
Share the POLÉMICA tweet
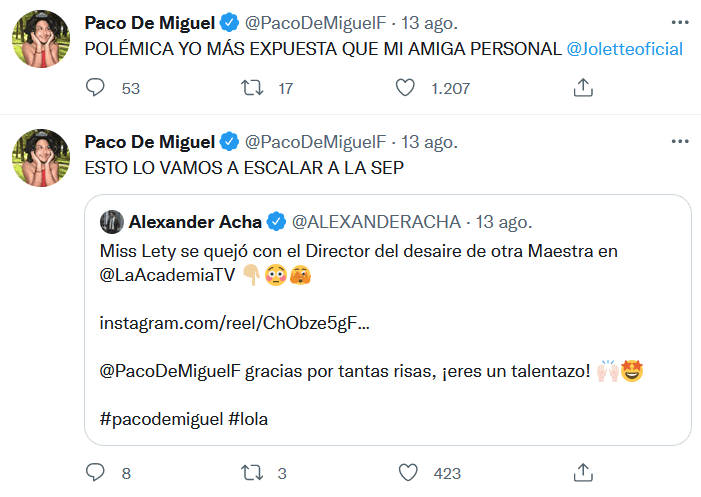582,88
